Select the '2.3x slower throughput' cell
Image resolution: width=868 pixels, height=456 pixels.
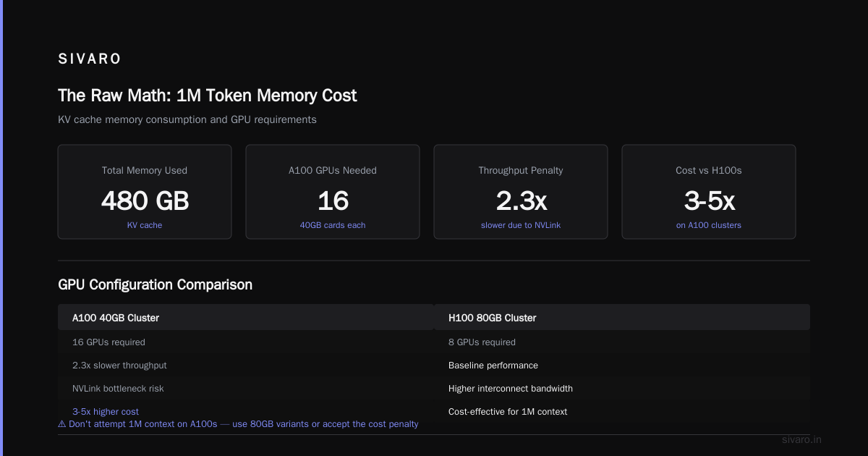click(246, 366)
